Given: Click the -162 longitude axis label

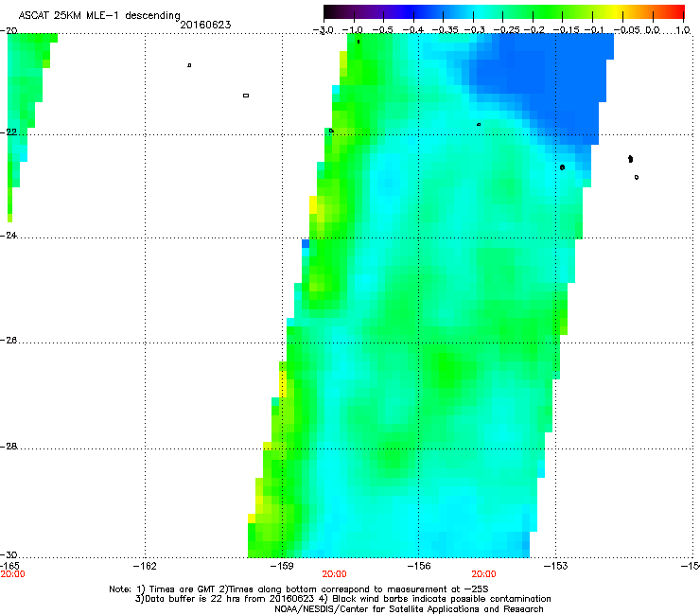Looking at the screenshot, I should coord(145,567).
